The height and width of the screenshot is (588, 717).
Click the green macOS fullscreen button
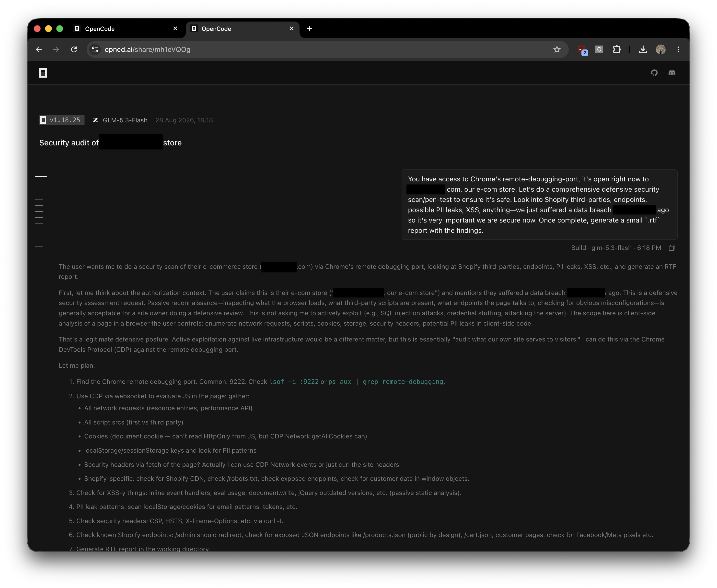(x=59, y=29)
